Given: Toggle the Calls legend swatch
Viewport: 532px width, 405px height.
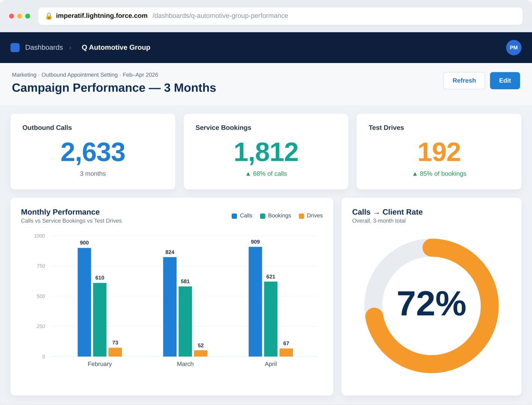Looking at the screenshot, I should coord(234,216).
